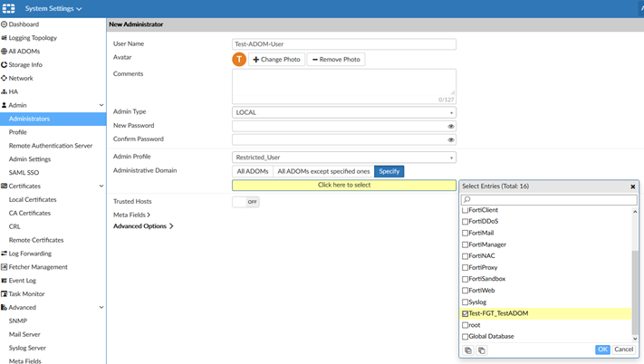Click the Log Forwarding sidebar icon
644x364 pixels.
pos(5,254)
